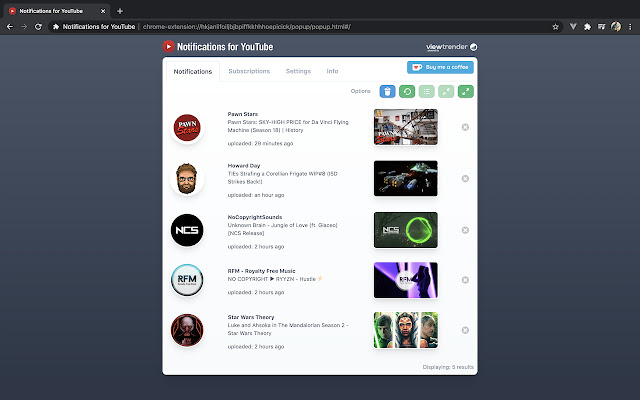Click the Buy me a coffee button

pos(440,67)
